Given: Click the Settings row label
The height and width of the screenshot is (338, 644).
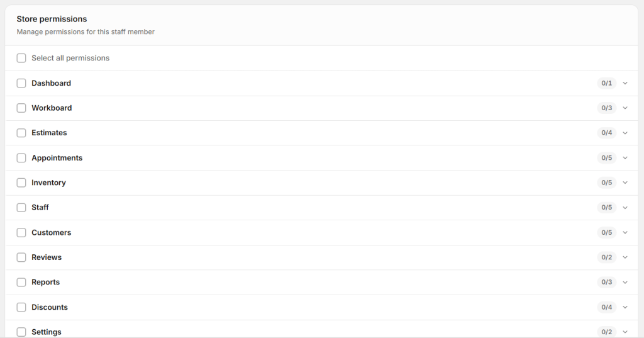Looking at the screenshot, I should click(47, 332).
